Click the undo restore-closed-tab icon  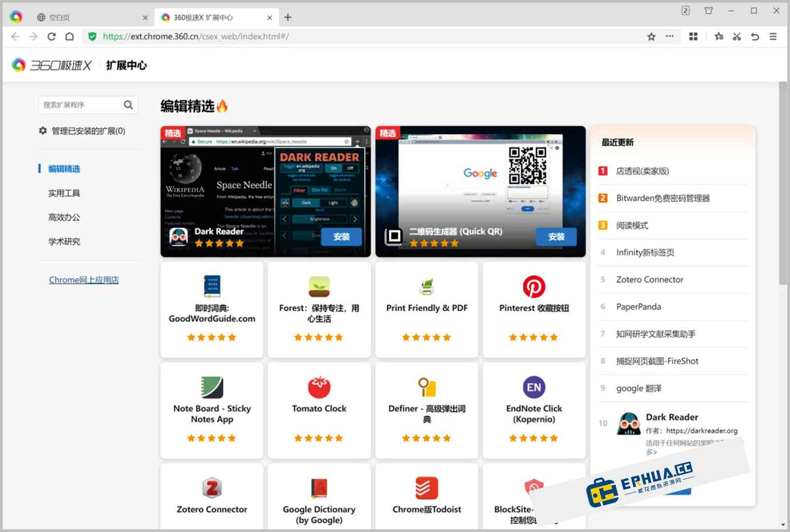pos(755,36)
